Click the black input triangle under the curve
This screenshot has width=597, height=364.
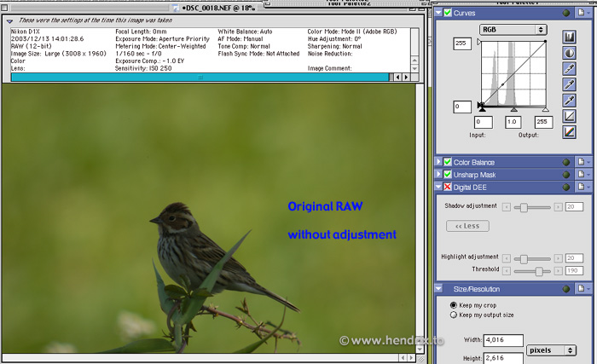pos(482,109)
